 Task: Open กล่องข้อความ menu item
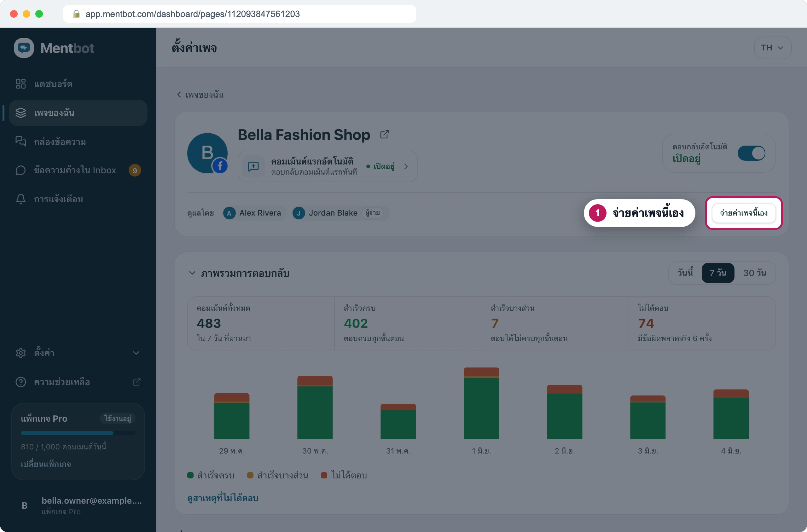click(78, 142)
